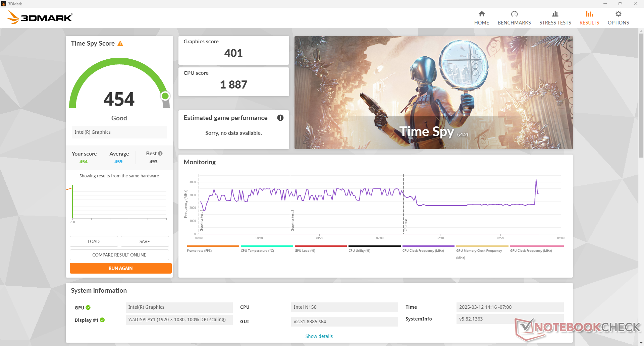
Task: Click the Intel N150 CPU field
Action: pyautogui.click(x=344, y=307)
